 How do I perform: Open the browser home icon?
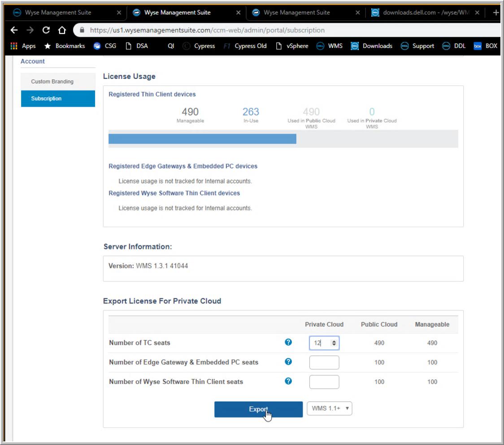click(x=62, y=30)
